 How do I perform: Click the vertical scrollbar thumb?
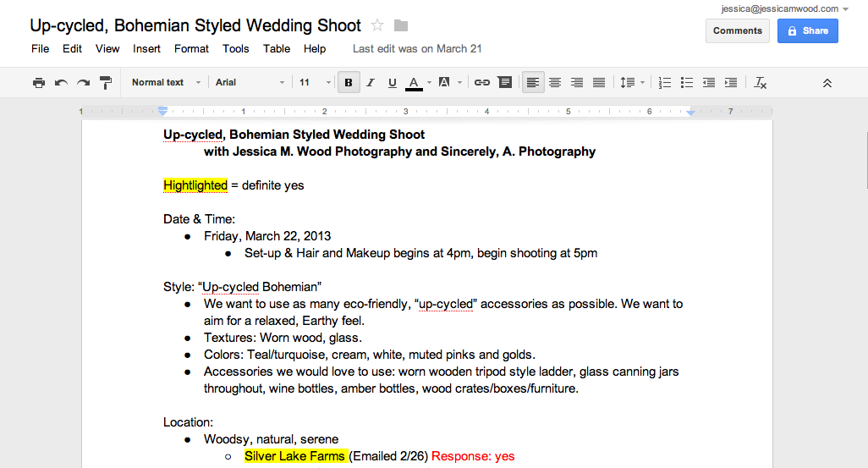pyautogui.click(x=865, y=161)
